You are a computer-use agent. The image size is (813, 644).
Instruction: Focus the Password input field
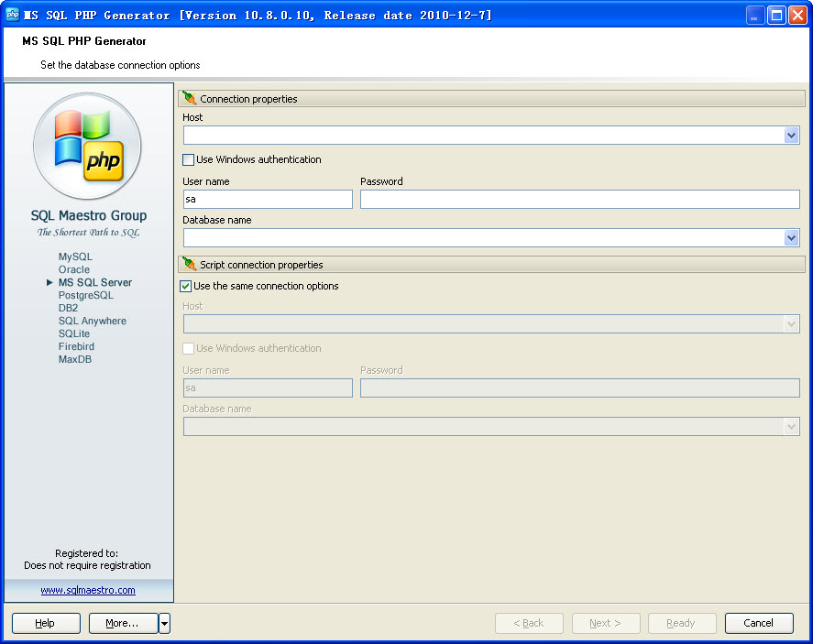pyautogui.click(x=579, y=200)
